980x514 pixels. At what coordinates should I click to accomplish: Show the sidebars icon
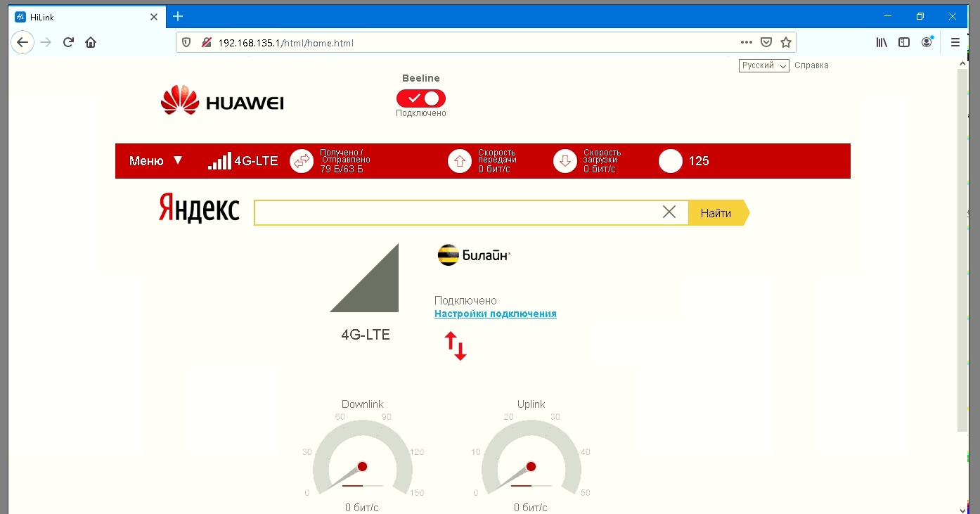coord(904,42)
